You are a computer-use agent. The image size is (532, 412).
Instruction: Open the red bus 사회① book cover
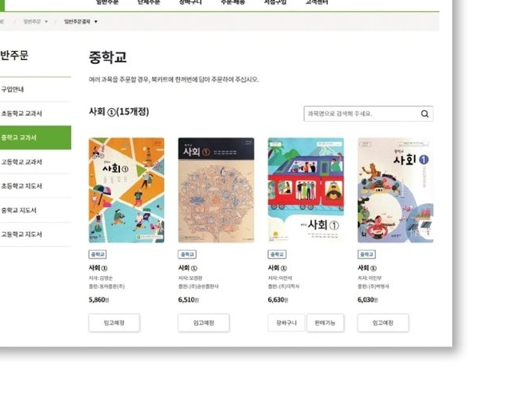tap(306, 190)
